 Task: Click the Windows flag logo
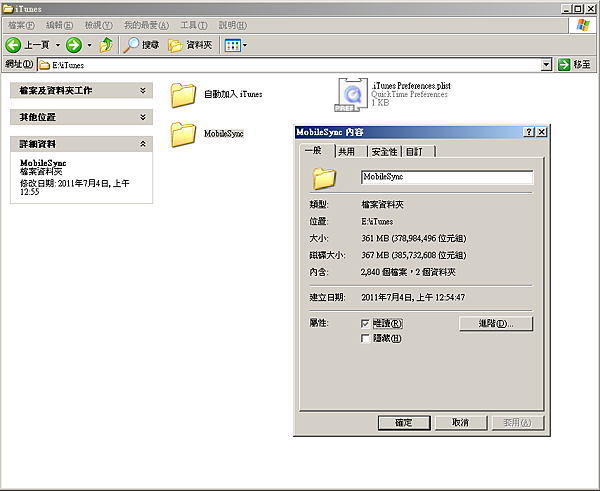[x=582, y=25]
